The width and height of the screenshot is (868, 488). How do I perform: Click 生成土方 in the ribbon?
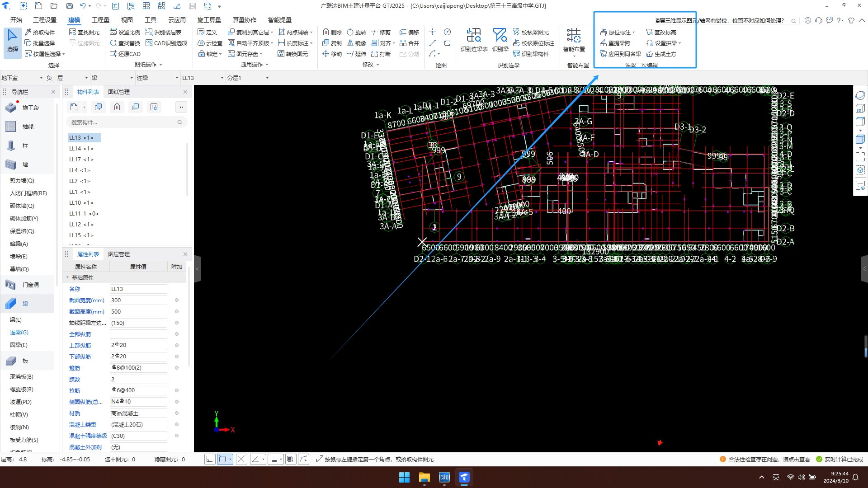click(661, 54)
